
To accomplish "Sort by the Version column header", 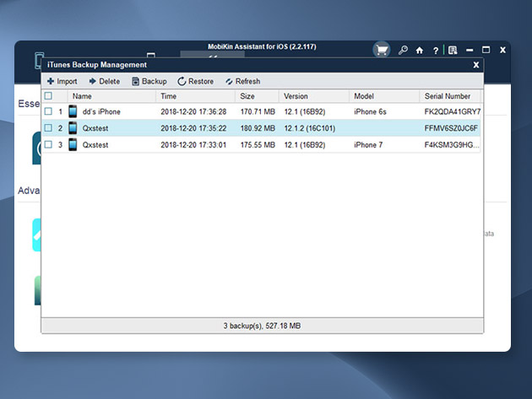I will 314,96.
